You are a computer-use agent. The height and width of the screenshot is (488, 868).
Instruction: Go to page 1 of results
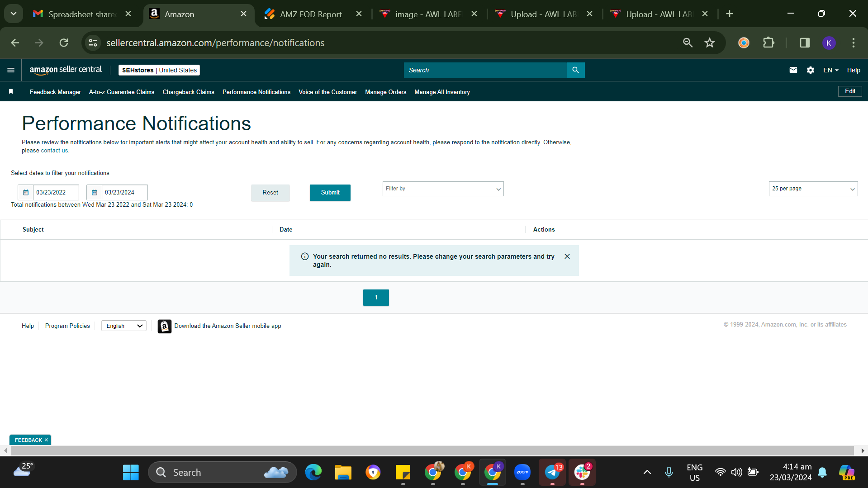(x=376, y=297)
